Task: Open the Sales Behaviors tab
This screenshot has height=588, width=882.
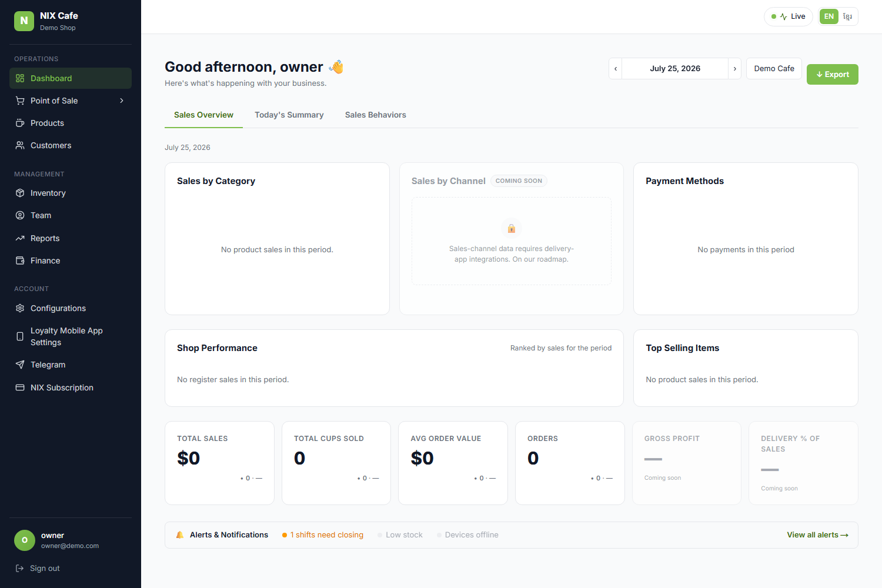Action: 376,115
